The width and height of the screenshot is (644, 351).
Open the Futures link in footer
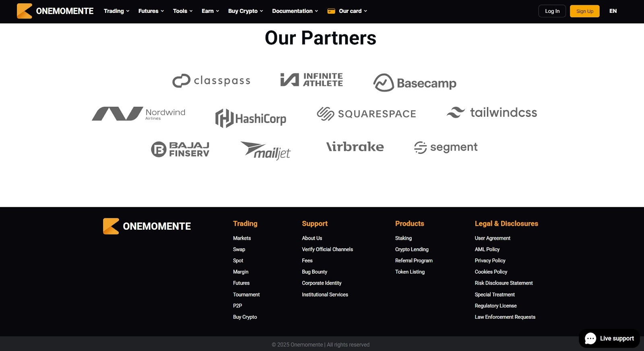click(x=242, y=283)
